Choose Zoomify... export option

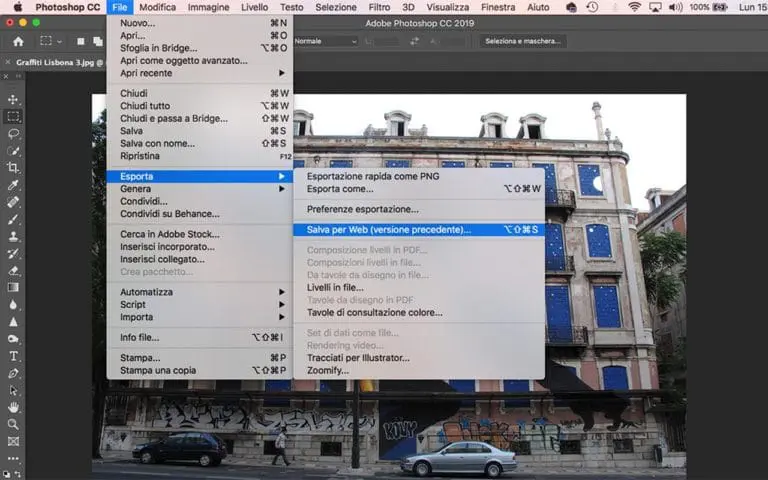419,370
